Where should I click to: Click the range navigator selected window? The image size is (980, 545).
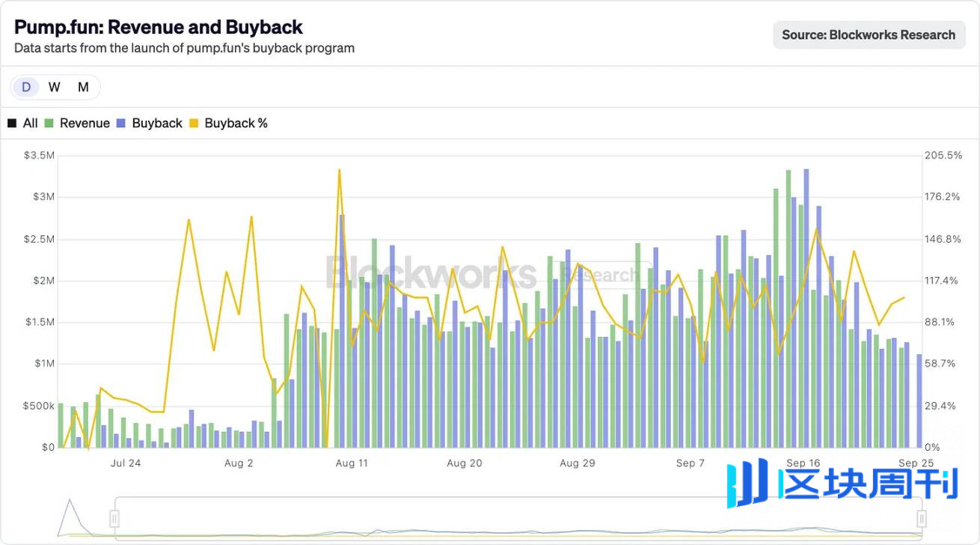click(x=518, y=517)
